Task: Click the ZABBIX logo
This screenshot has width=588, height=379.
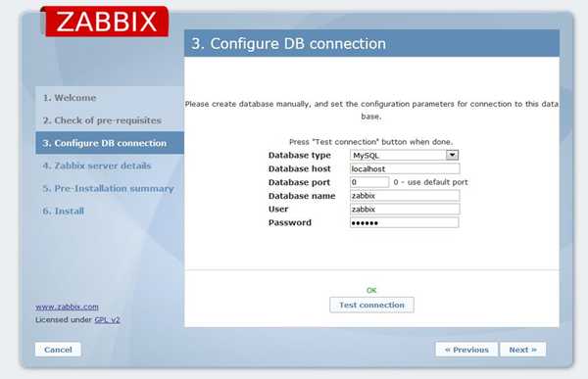Action: (105, 22)
